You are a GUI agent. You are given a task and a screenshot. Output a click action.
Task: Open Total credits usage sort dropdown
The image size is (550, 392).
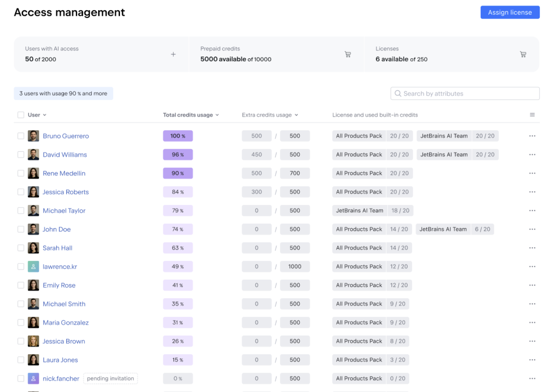pyautogui.click(x=217, y=115)
